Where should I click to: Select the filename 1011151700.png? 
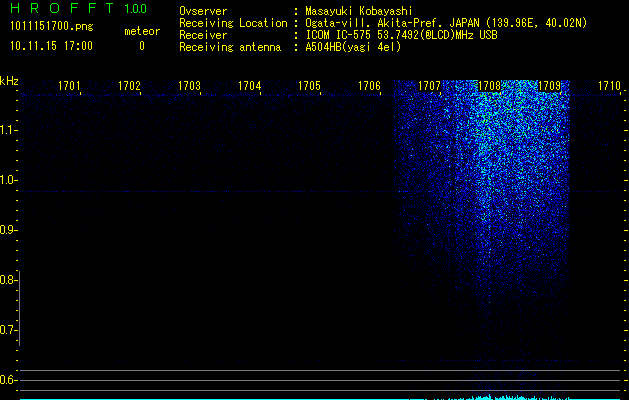pyautogui.click(x=51, y=27)
